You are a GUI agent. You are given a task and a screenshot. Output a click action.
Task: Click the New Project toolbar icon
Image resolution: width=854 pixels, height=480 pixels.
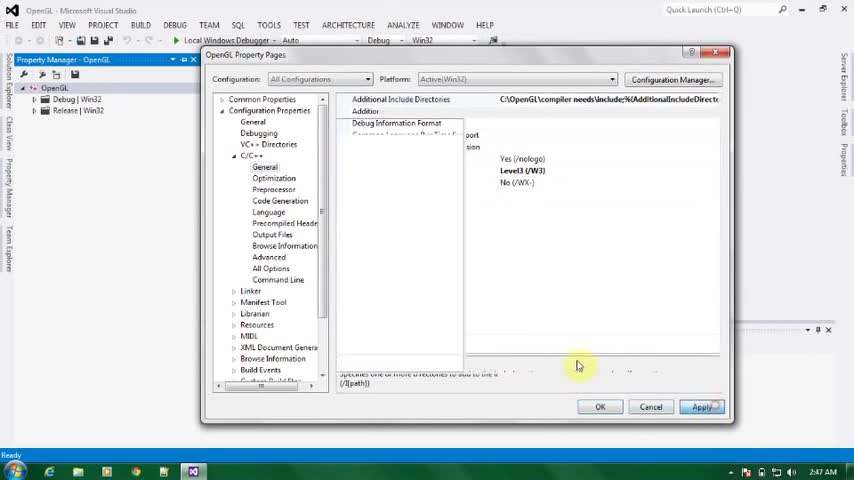(x=59, y=40)
